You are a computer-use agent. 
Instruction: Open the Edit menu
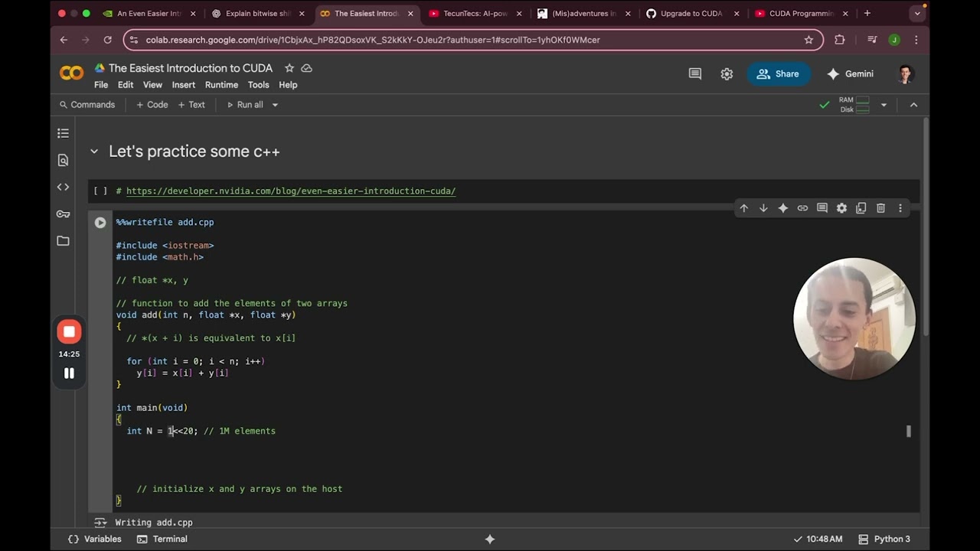tap(126, 85)
